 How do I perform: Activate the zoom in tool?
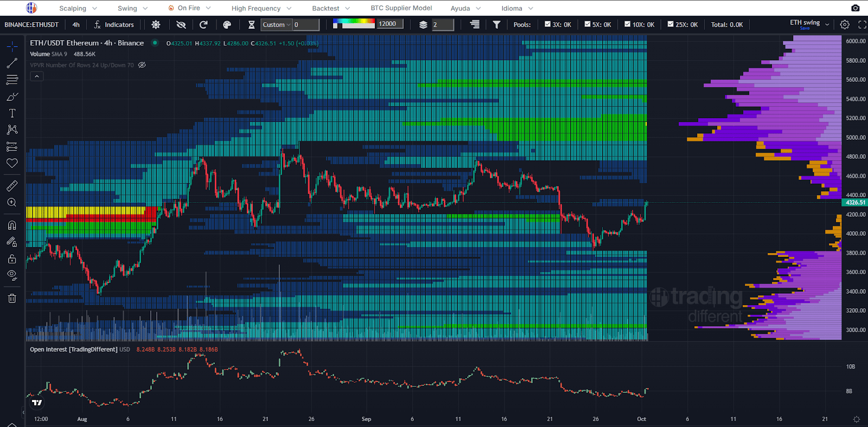point(12,203)
